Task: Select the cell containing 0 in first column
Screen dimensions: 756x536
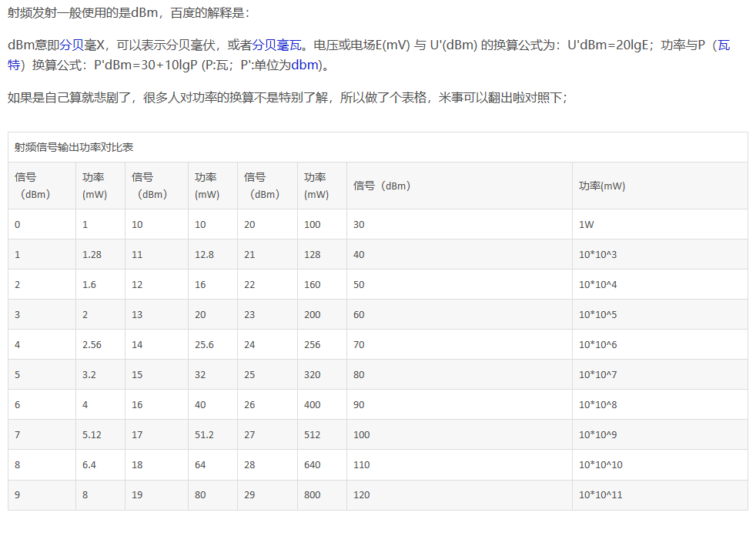Action: coord(17,224)
